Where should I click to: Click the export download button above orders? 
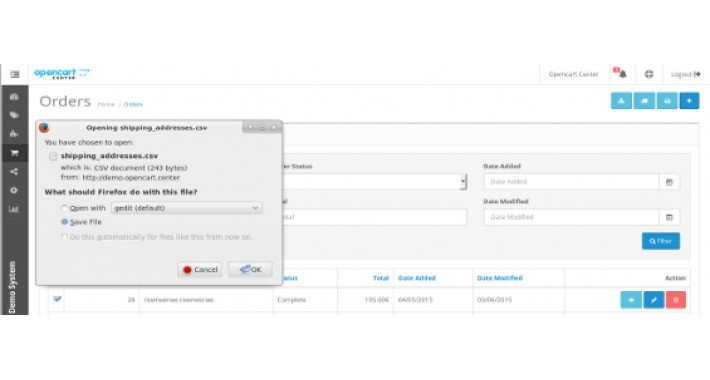click(x=621, y=101)
